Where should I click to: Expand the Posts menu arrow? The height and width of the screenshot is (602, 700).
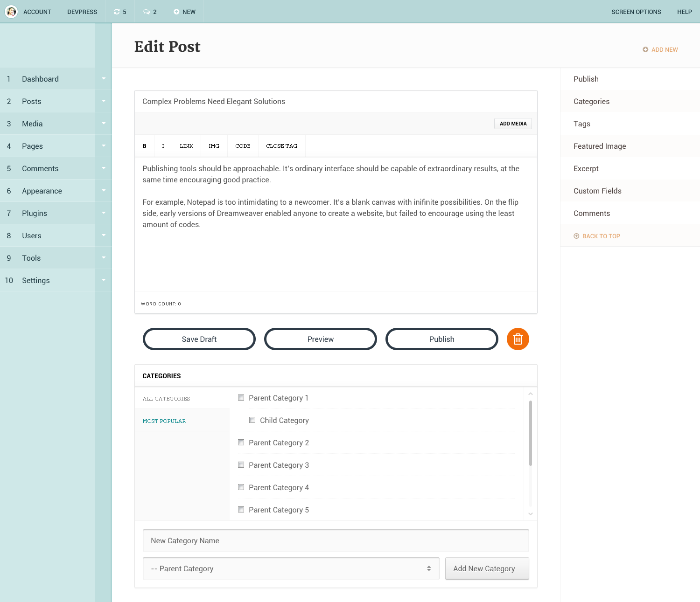104,101
